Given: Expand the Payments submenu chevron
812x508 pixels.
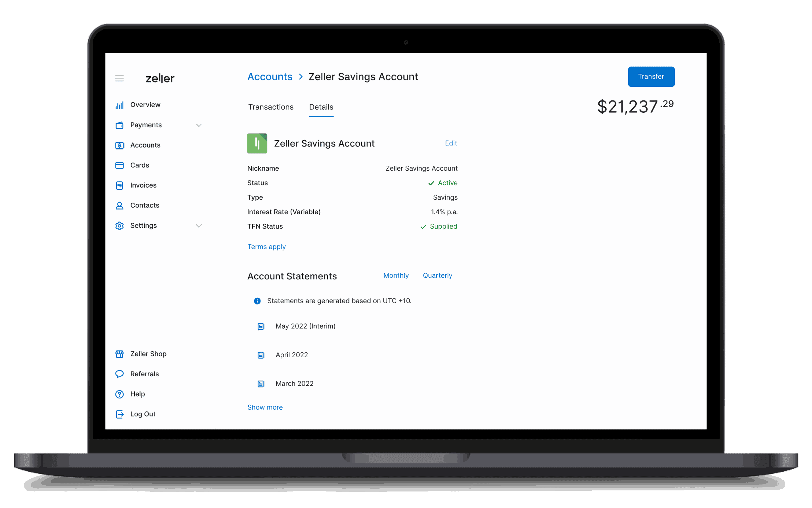Looking at the screenshot, I should tap(199, 125).
